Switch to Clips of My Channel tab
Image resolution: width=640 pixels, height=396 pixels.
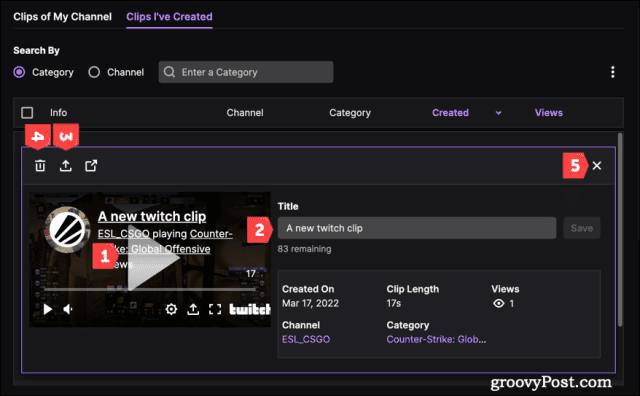coord(62,17)
